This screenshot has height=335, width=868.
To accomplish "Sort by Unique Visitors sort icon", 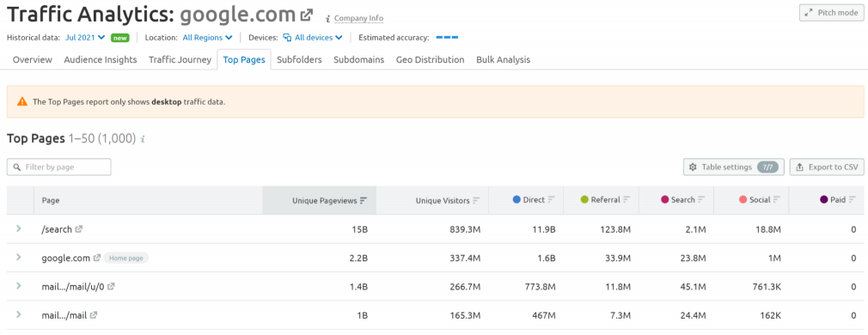I will tap(476, 200).
